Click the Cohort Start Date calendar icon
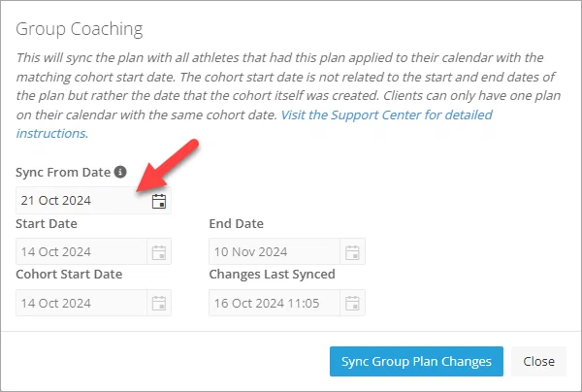 click(159, 303)
